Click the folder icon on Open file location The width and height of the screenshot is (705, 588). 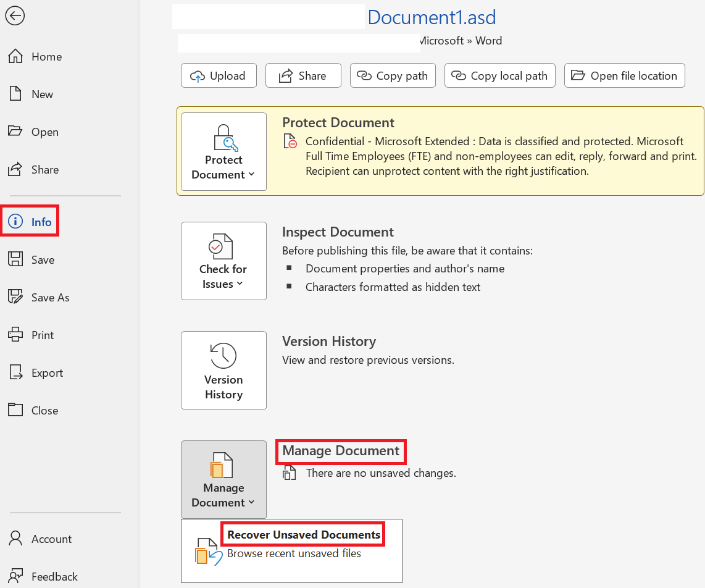[x=578, y=75]
